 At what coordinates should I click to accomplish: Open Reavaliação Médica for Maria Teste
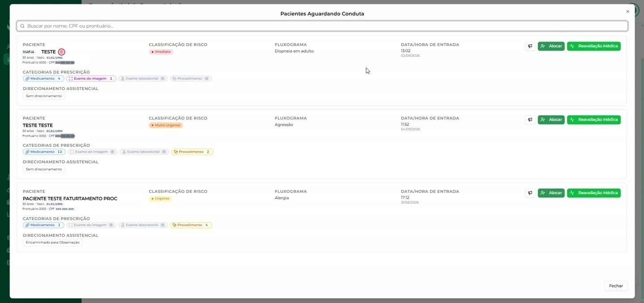(x=593, y=46)
